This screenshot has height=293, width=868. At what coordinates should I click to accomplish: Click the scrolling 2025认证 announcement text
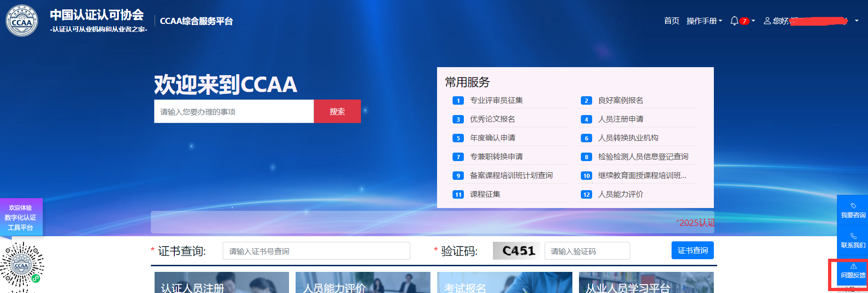[695, 223]
